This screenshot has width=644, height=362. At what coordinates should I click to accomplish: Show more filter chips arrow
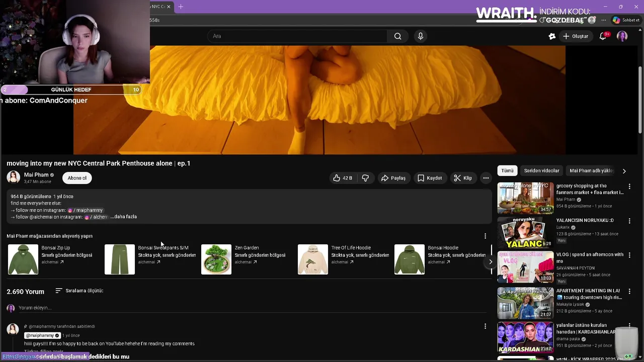click(624, 171)
